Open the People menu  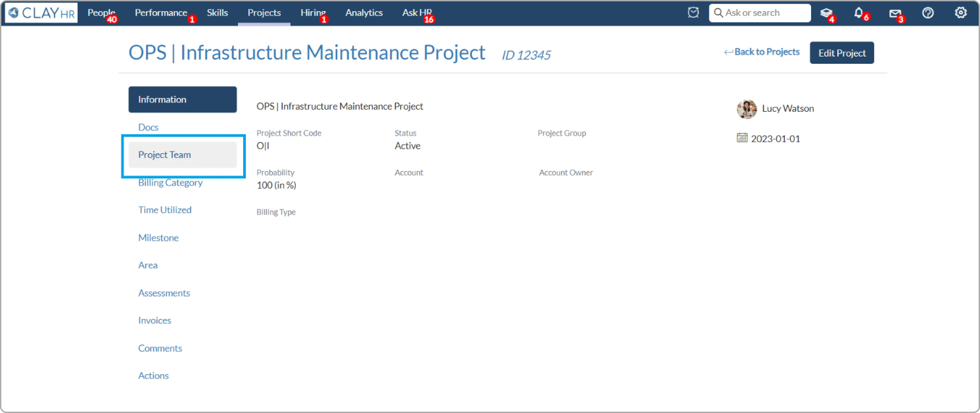(101, 13)
